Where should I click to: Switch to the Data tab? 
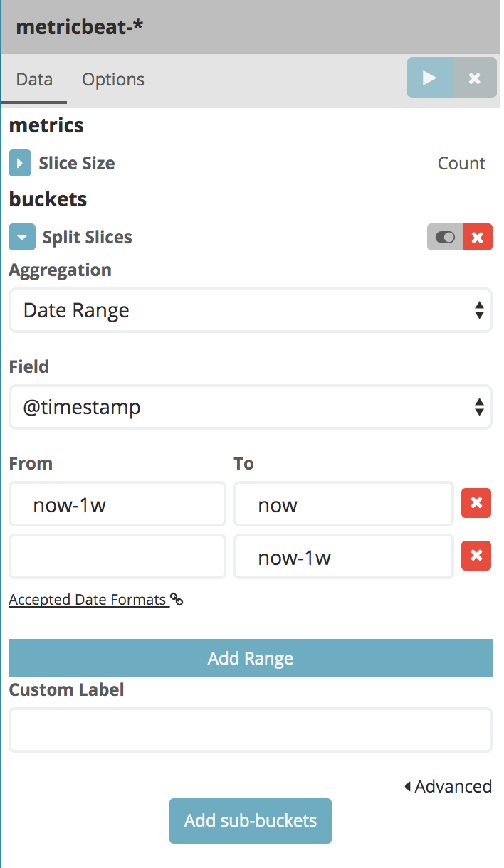[x=34, y=79]
